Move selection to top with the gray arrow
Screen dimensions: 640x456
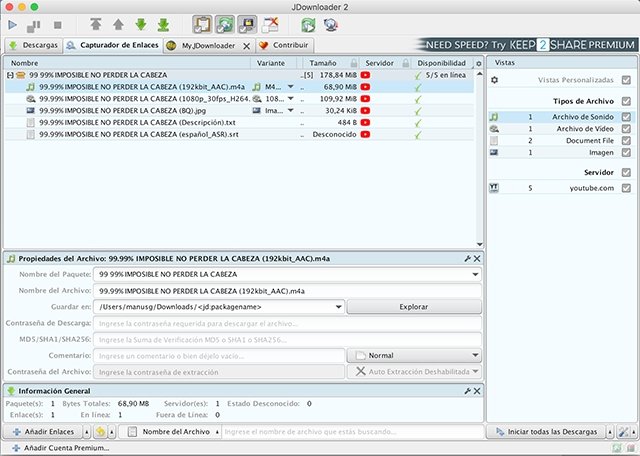[x=96, y=24]
